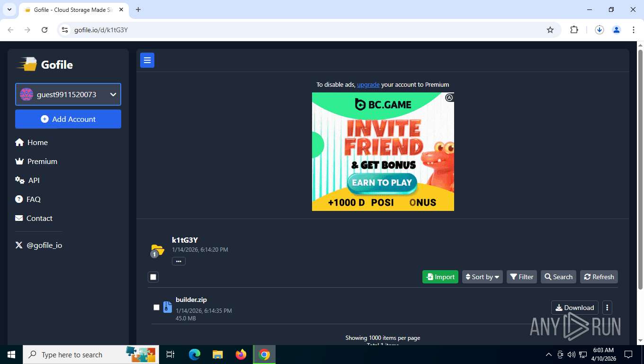The width and height of the screenshot is (644, 364).
Task: Open the FAQ page from sidebar
Action: 28,199
